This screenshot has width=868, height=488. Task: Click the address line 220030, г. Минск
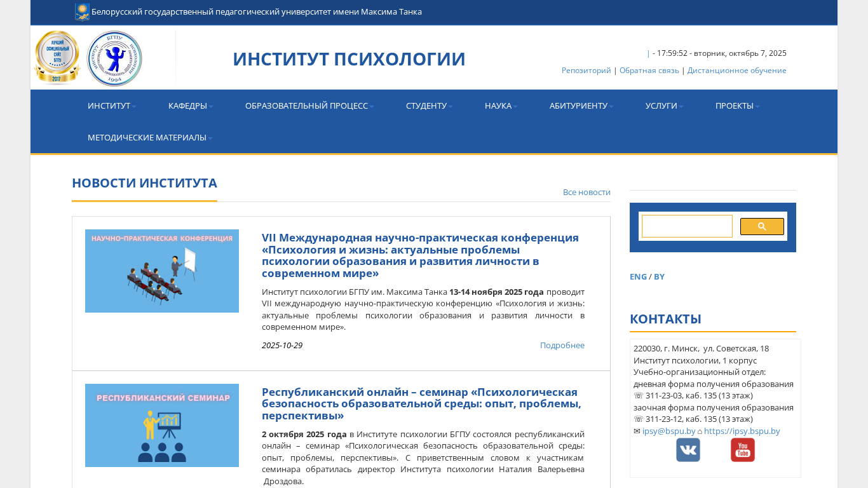(701, 348)
